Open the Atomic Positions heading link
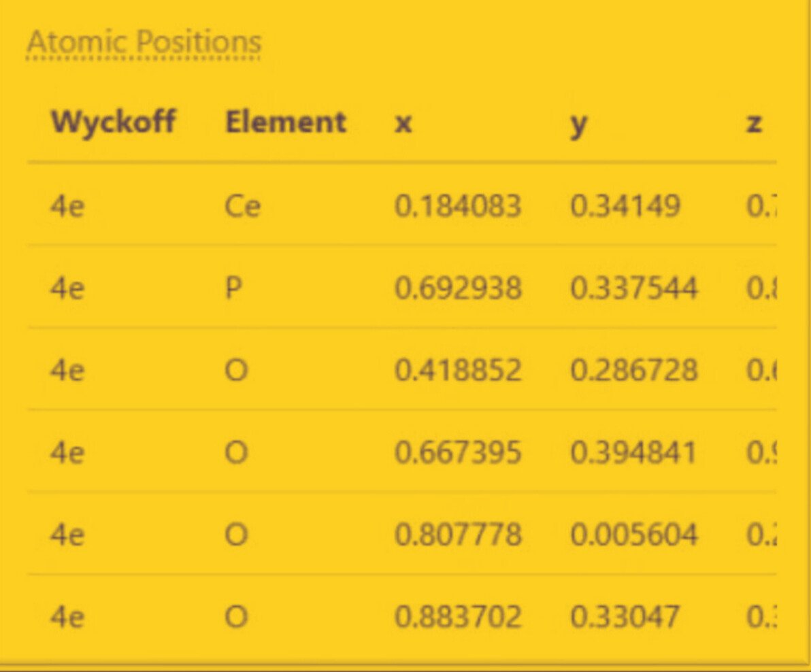 coord(144,42)
